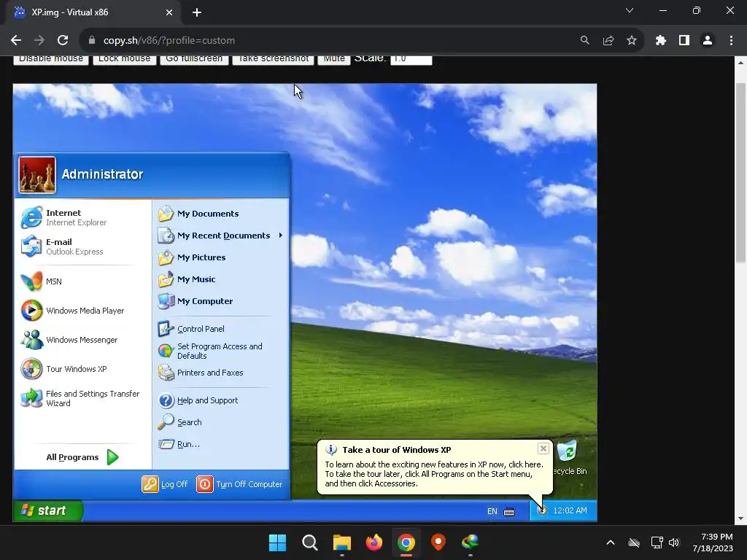Click the address bar URL copy.sh/v86
The width and height of the screenshot is (747, 560).
169,41
